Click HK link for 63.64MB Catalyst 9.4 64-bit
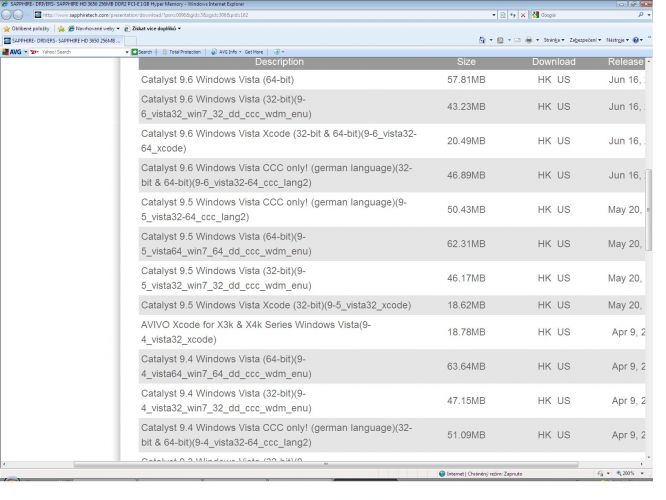 pyautogui.click(x=544, y=367)
